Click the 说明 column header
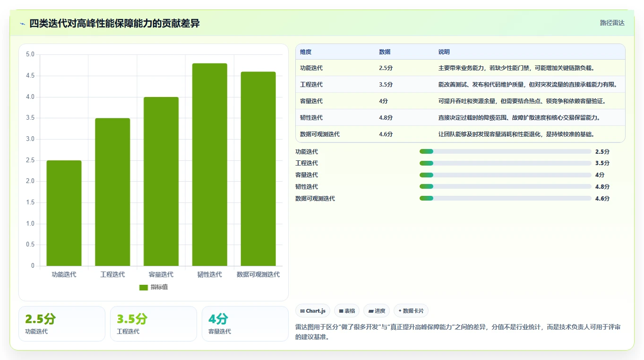Screen dimensions: 644x360 coord(444,52)
